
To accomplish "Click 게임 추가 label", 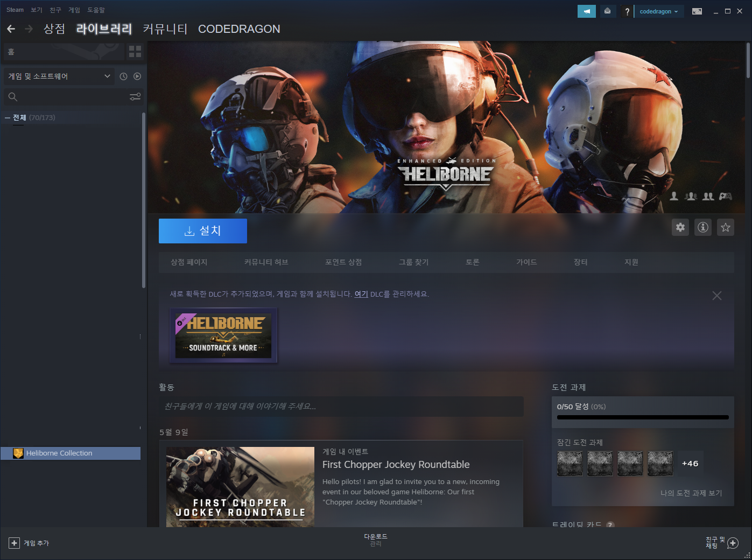I will coord(37,543).
